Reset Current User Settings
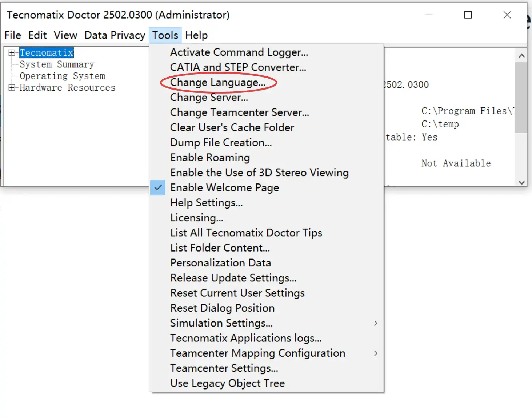This screenshot has height=419, width=532. (x=267, y=293)
